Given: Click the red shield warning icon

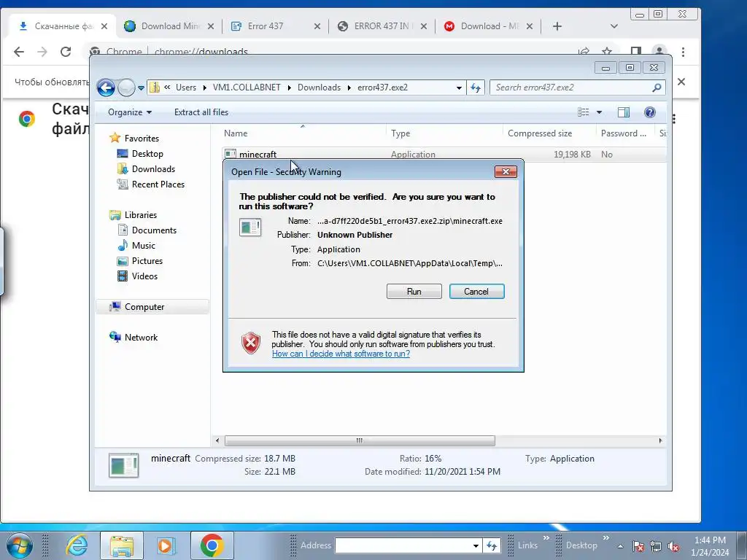Looking at the screenshot, I should [x=251, y=343].
